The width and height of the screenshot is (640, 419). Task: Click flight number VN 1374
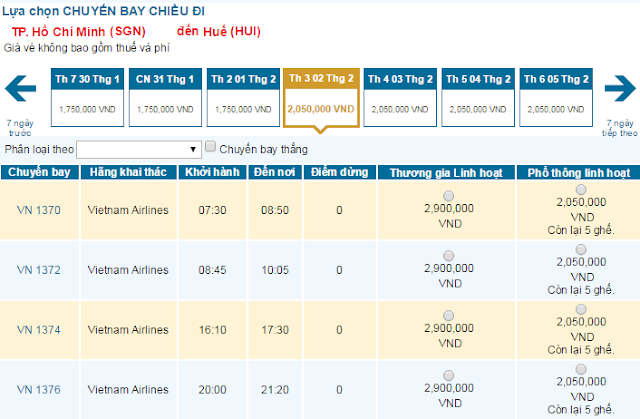click(39, 329)
